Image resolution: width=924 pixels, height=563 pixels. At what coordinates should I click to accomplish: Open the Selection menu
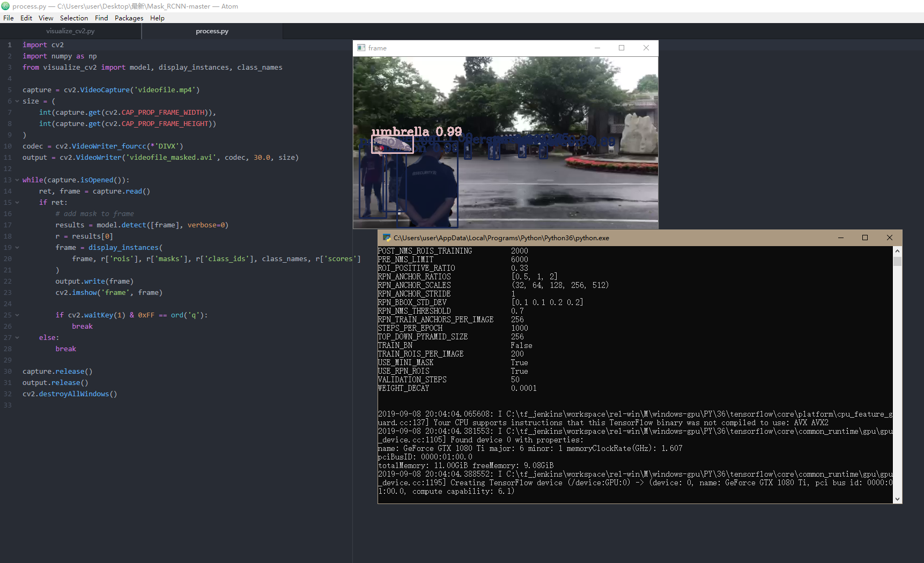pyautogui.click(x=73, y=18)
